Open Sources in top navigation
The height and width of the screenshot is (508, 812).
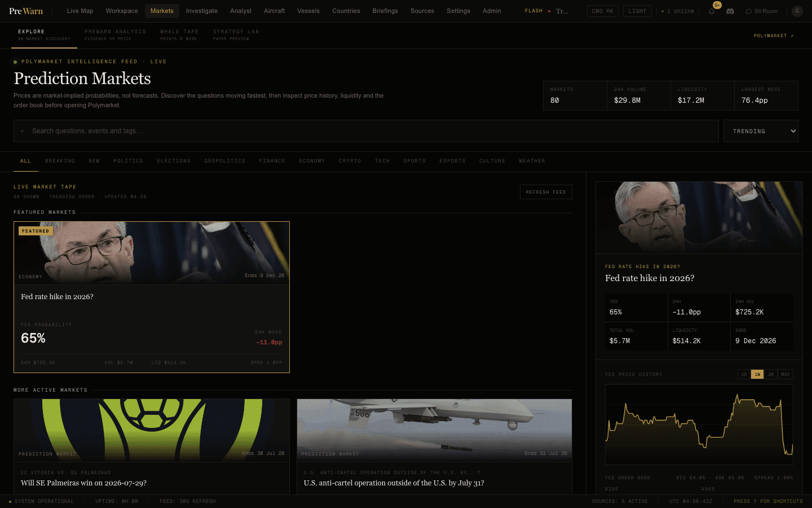click(x=422, y=11)
